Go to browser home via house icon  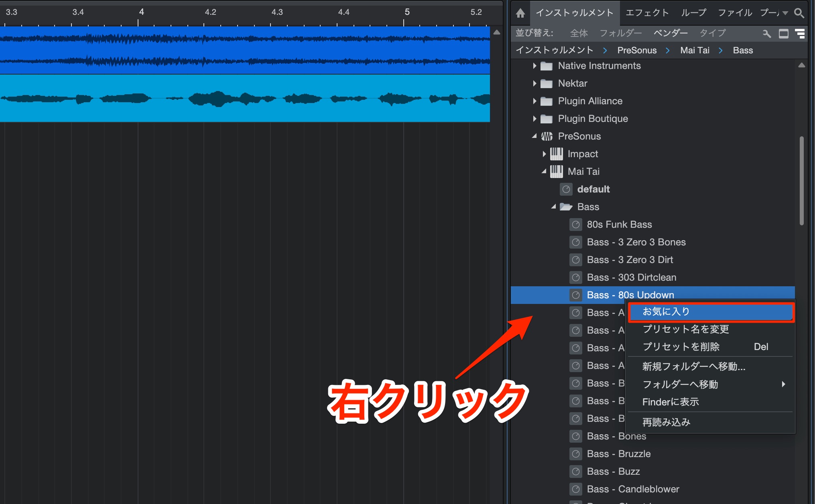click(520, 13)
